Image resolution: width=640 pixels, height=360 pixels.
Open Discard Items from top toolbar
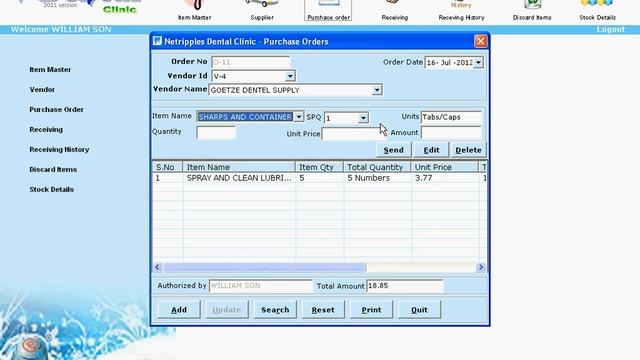click(532, 11)
